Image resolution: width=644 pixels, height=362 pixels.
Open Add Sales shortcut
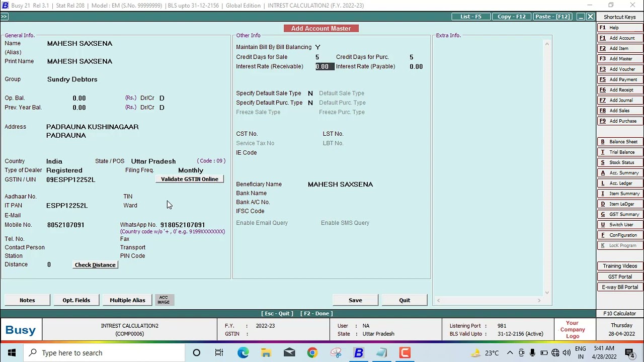point(620,111)
